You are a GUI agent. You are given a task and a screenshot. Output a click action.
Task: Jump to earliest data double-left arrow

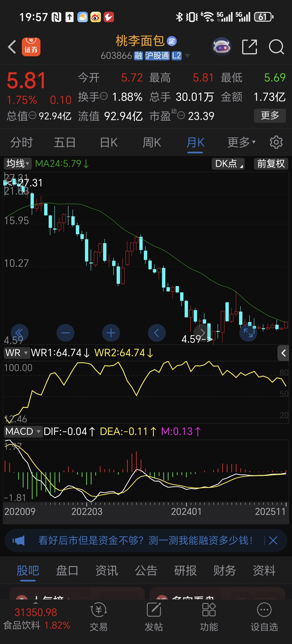[19, 333]
